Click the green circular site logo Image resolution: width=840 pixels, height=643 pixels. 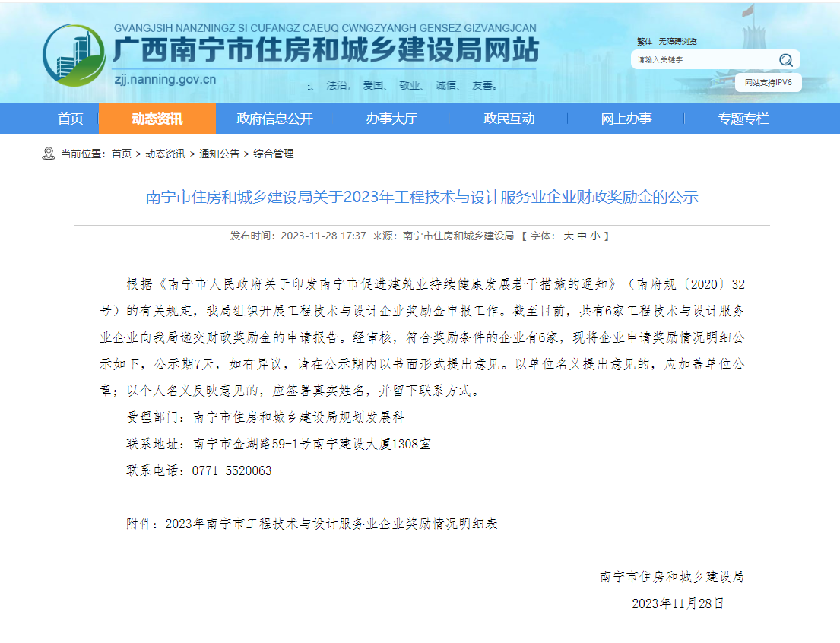coord(74,55)
